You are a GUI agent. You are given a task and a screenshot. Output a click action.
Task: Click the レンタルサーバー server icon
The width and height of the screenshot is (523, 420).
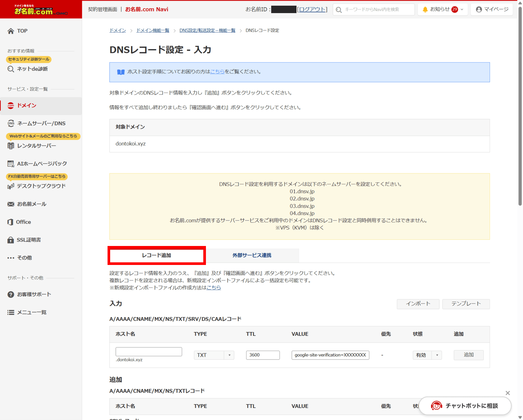(x=11, y=146)
